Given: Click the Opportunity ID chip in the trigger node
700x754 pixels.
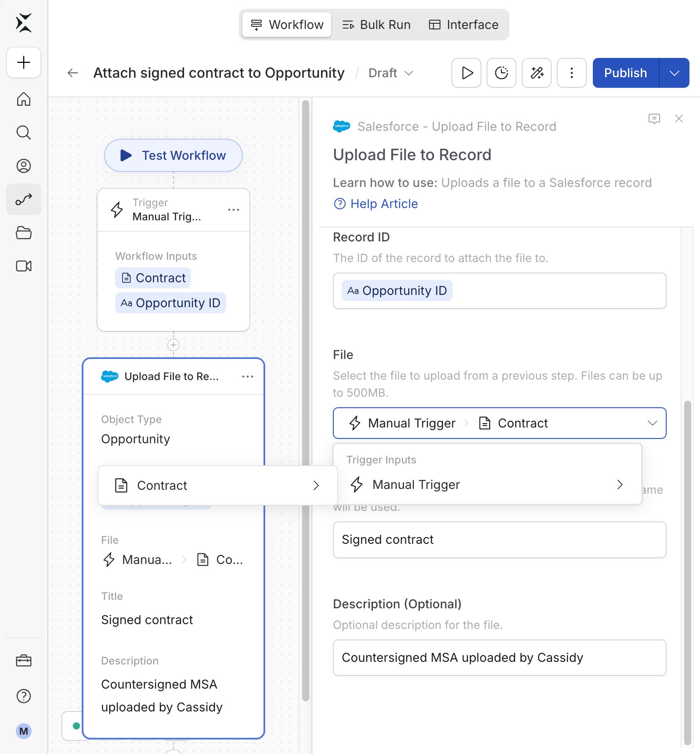Looking at the screenshot, I should 170,303.
